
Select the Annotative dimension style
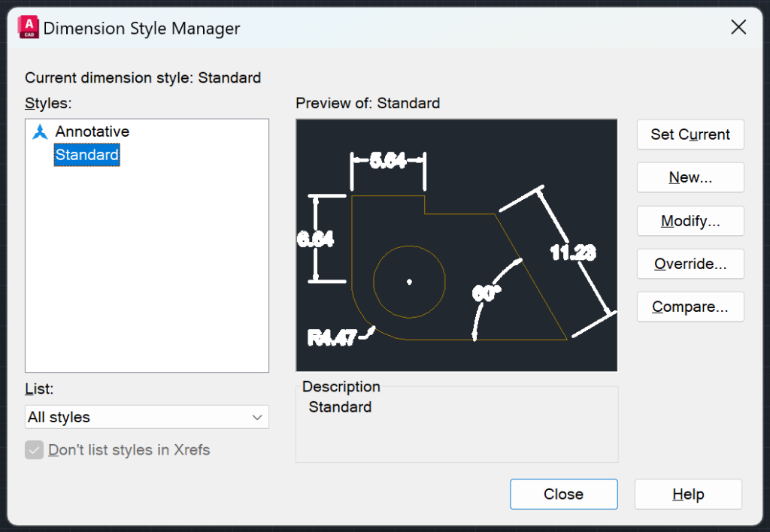(92, 131)
